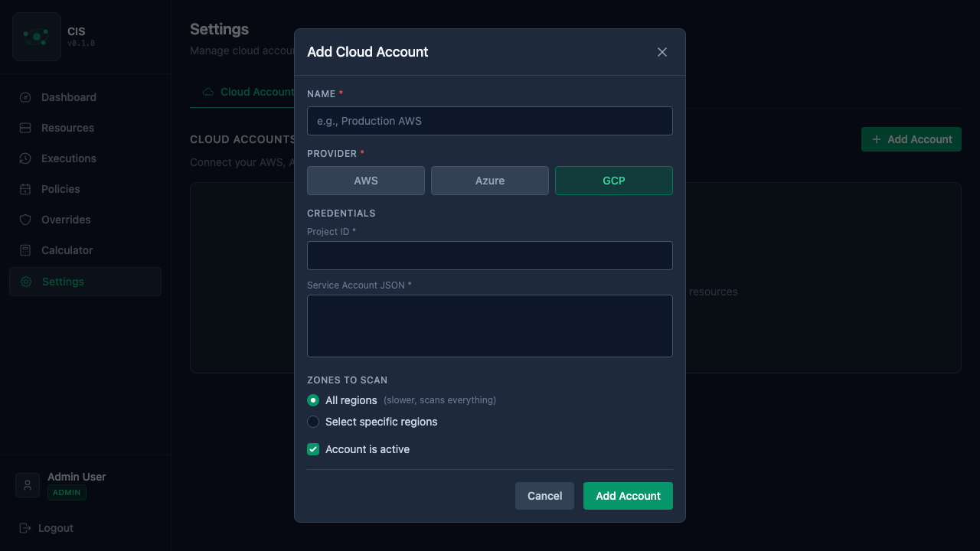Screen dimensions: 980x551
Task: Click the cloud icon on Cloud Accounts tab
Action: point(208,92)
